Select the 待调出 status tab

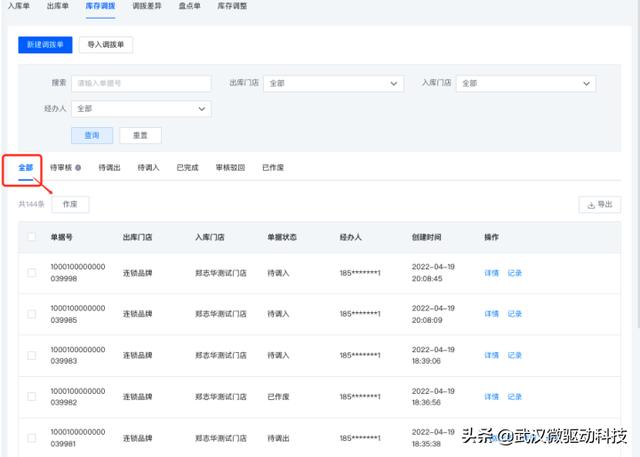(109, 168)
